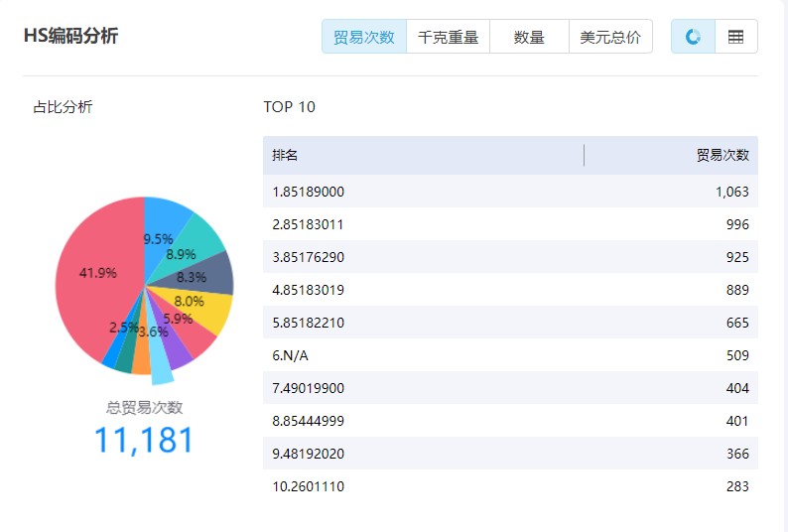Select row 9.48192020
788x532 pixels.
510,453
